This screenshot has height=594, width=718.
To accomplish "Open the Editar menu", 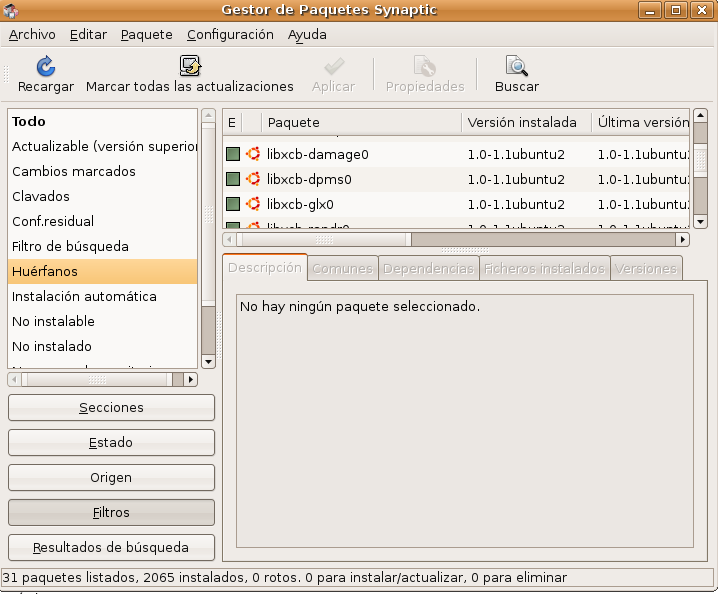I will tap(88, 35).
